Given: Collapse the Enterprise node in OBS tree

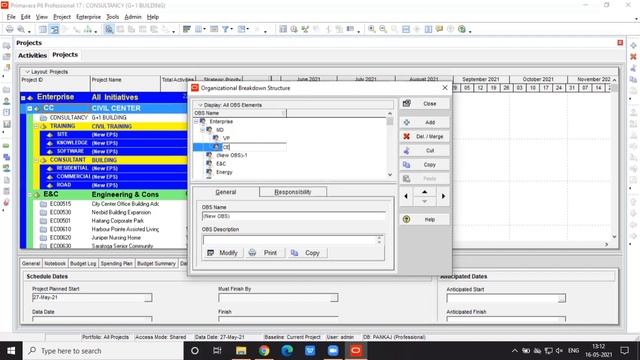Looking at the screenshot, I should (x=196, y=122).
